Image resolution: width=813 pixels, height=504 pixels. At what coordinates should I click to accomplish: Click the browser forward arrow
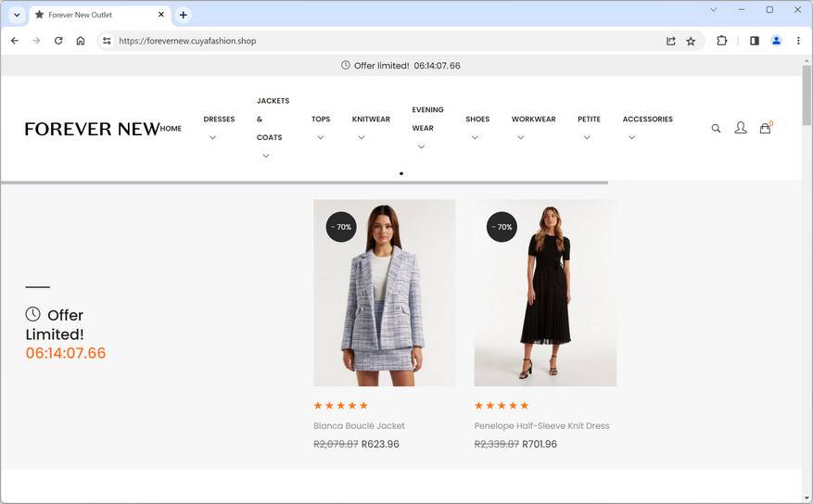pyautogui.click(x=36, y=41)
